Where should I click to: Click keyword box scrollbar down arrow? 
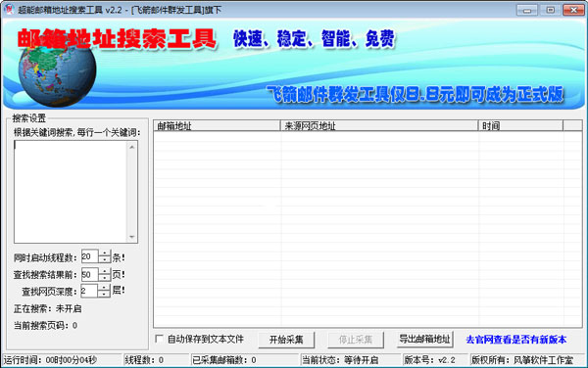132,237
